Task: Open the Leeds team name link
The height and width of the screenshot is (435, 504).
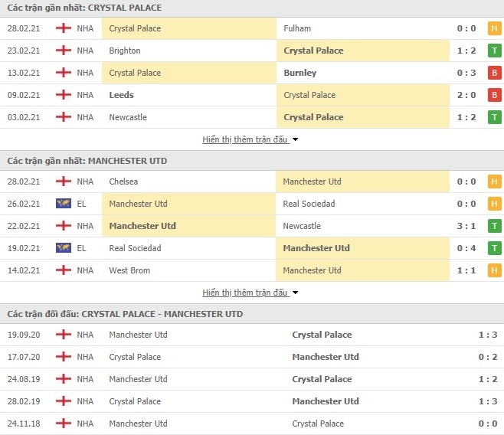Action: click(121, 95)
